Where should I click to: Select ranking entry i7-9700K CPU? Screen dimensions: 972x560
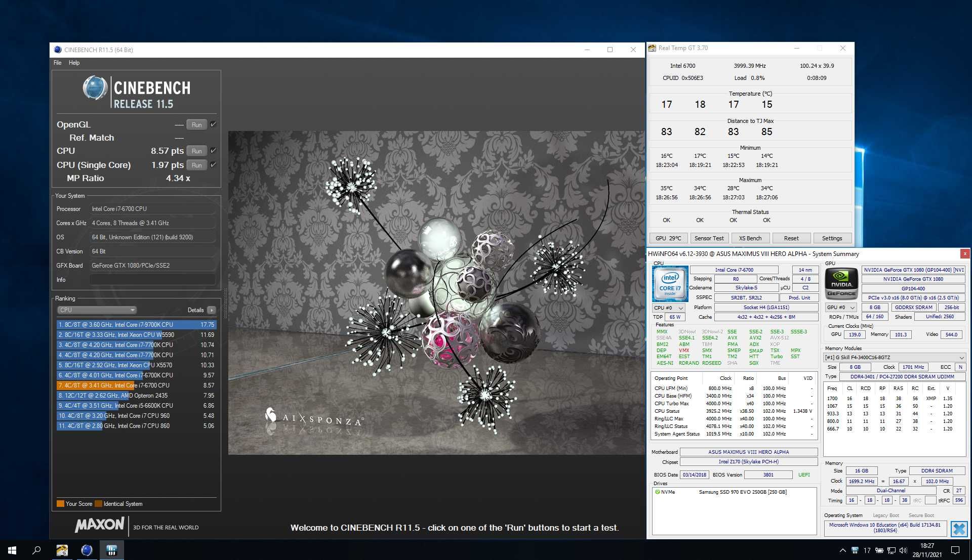click(136, 325)
